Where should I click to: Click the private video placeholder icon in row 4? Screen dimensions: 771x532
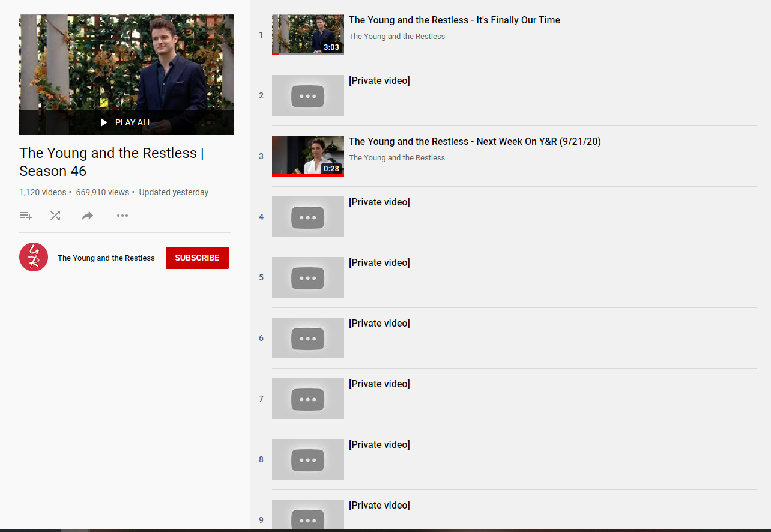(307, 217)
